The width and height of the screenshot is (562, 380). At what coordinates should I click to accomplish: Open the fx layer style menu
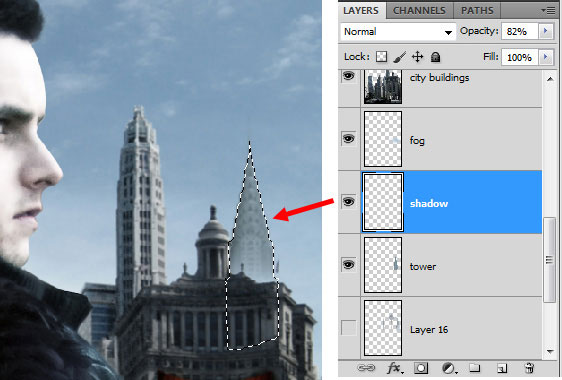(395, 368)
